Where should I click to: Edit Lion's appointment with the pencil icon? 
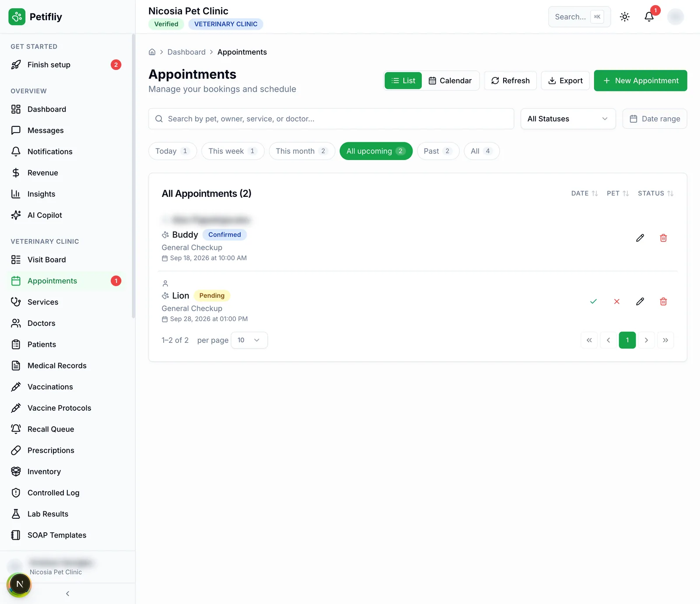[x=640, y=301]
